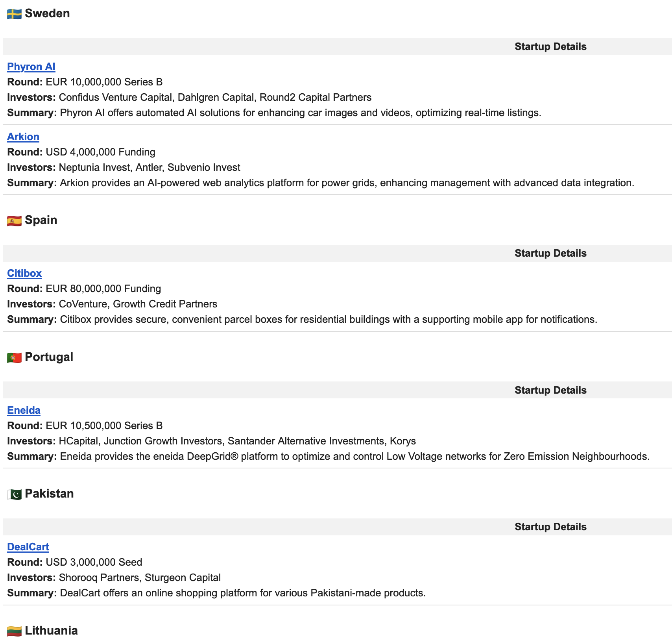Viewport: 672px width, 644px height.
Task: Open the DealCart link
Action: click(28, 547)
